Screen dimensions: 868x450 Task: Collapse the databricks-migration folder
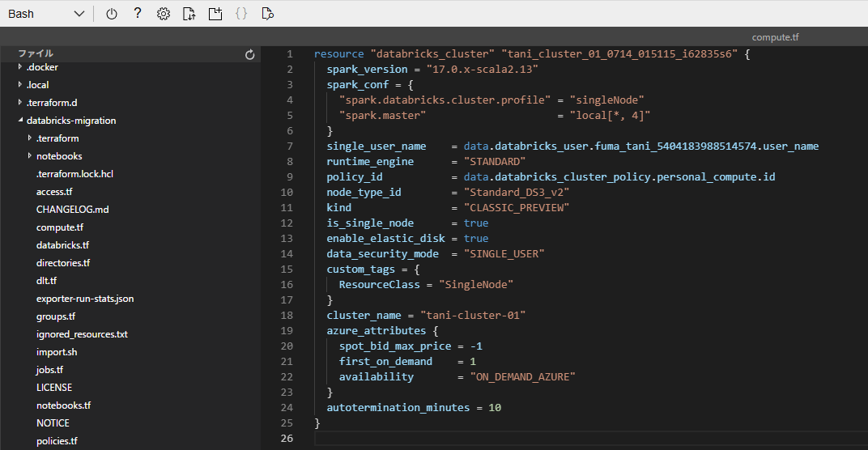tap(20, 120)
